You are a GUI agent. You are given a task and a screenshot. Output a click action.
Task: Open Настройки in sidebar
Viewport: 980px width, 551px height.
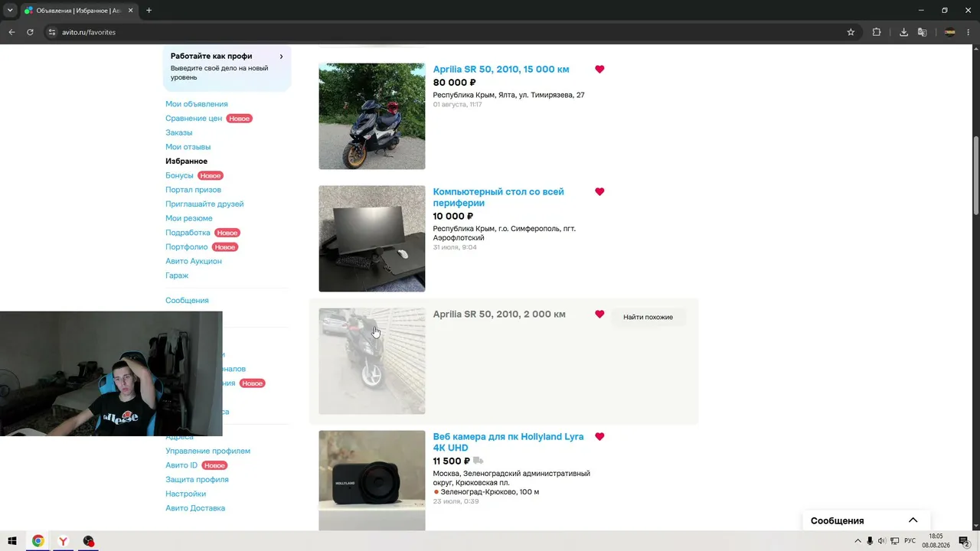pos(186,494)
